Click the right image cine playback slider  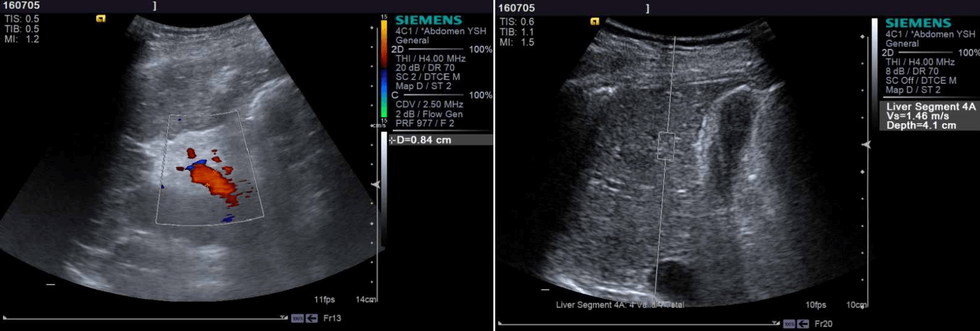[638, 323]
